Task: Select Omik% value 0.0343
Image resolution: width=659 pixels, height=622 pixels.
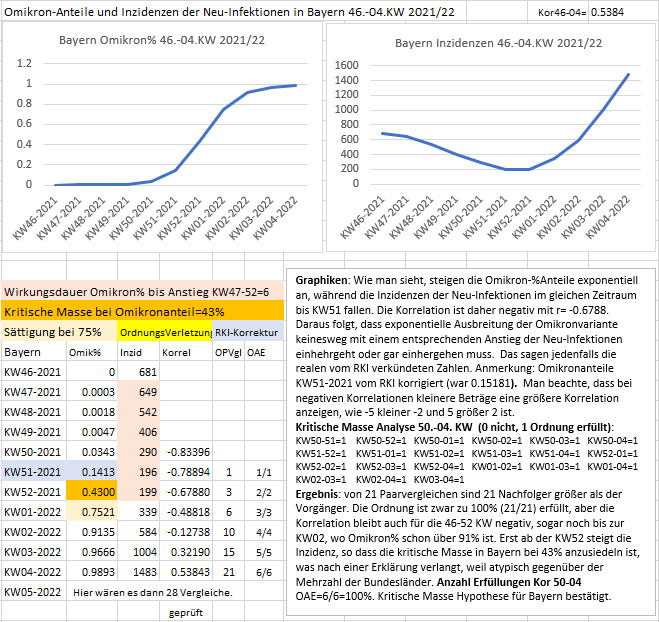Action: pyautogui.click(x=92, y=452)
